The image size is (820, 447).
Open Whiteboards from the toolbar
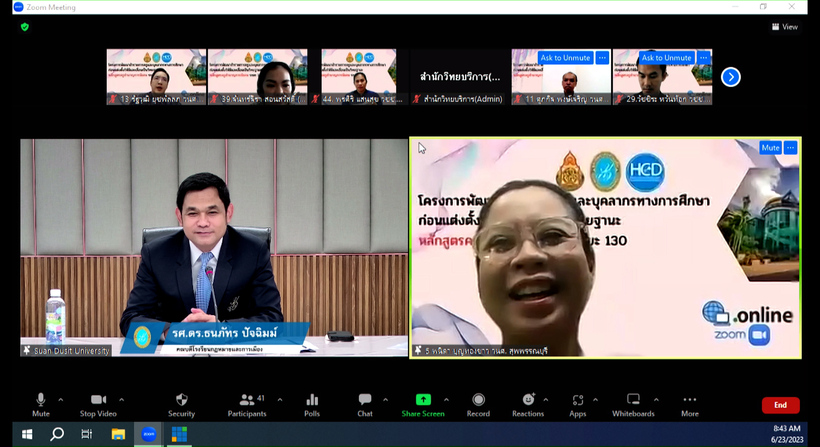pyautogui.click(x=633, y=404)
